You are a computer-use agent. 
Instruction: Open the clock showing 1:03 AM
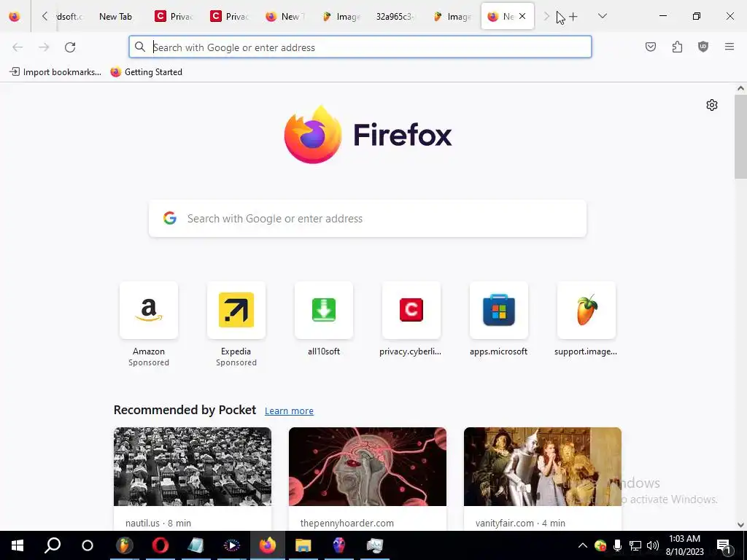[x=684, y=545]
